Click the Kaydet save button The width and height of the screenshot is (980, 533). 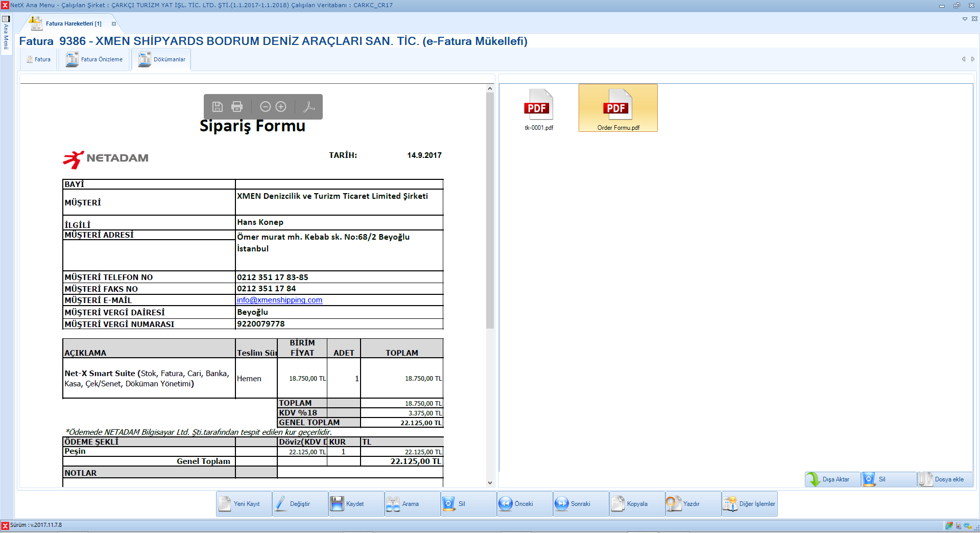(x=356, y=504)
